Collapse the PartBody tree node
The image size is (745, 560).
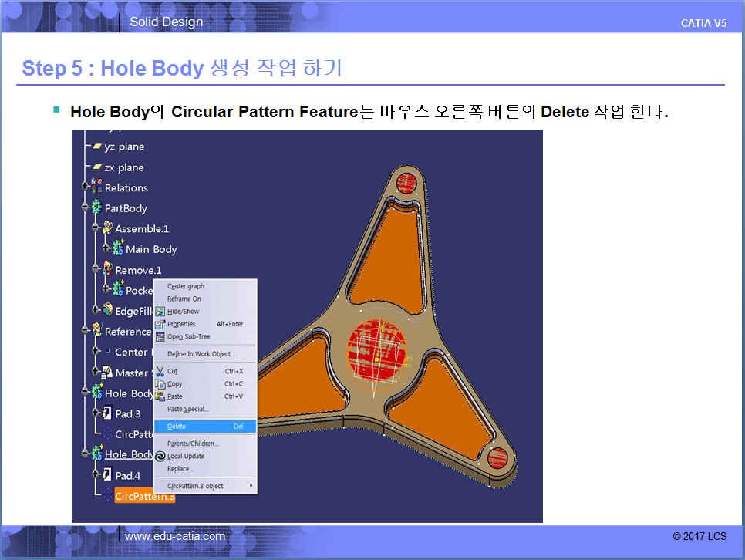coord(86,208)
